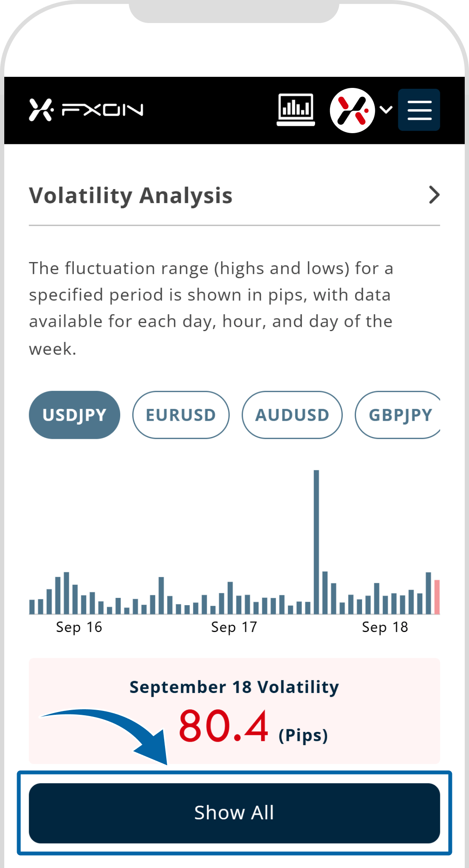Click the Sep 18 axis label
Image resolution: width=469 pixels, height=868 pixels.
point(385,627)
